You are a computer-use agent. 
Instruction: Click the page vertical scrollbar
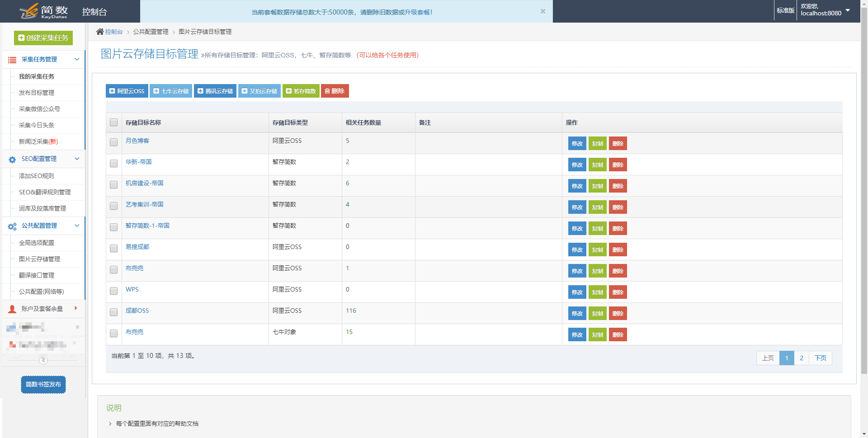864,190
